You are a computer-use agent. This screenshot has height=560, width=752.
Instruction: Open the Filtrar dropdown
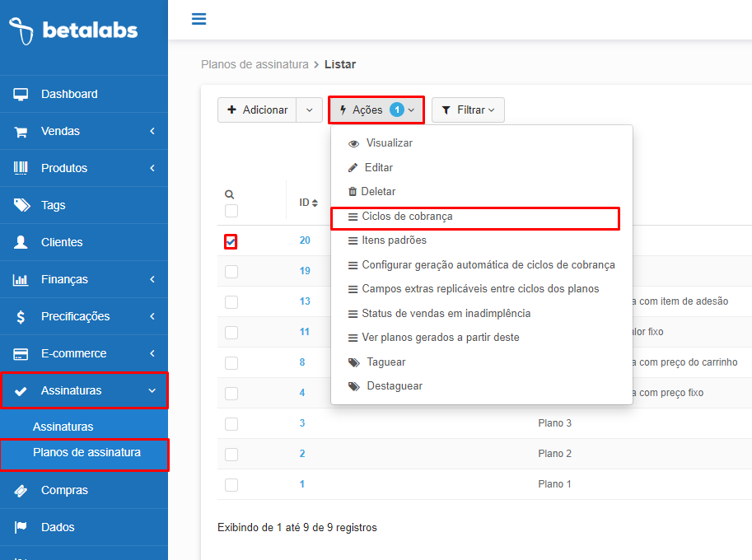(x=468, y=110)
